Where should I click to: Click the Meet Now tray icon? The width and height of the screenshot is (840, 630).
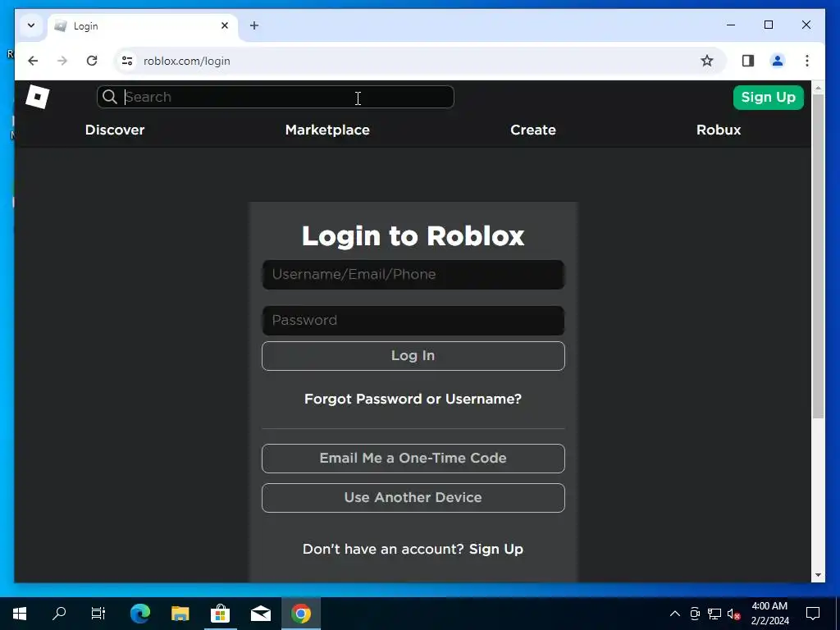tap(695, 614)
